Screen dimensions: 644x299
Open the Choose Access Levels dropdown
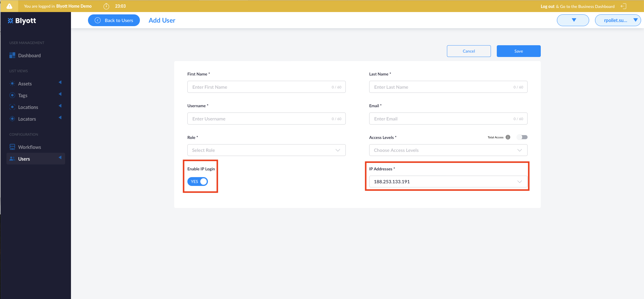coord(448,150)
